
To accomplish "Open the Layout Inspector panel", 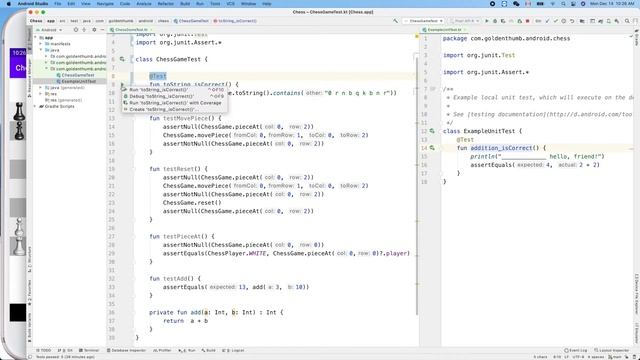I will point(611,350).
